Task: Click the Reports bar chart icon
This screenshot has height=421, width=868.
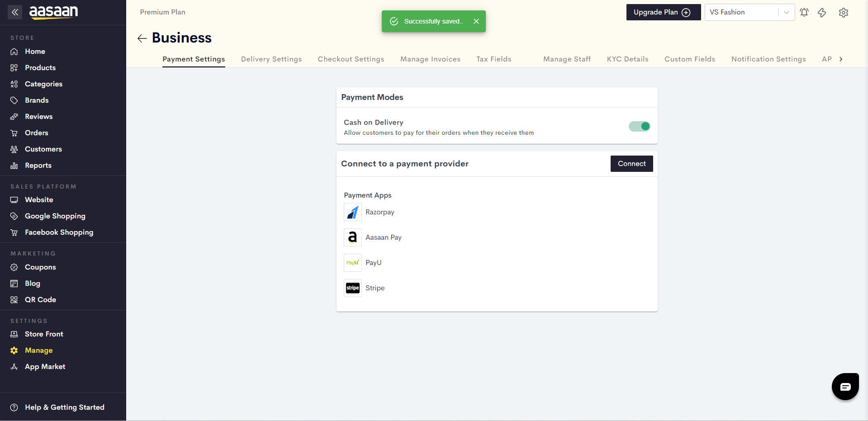Action: (14, 166)
